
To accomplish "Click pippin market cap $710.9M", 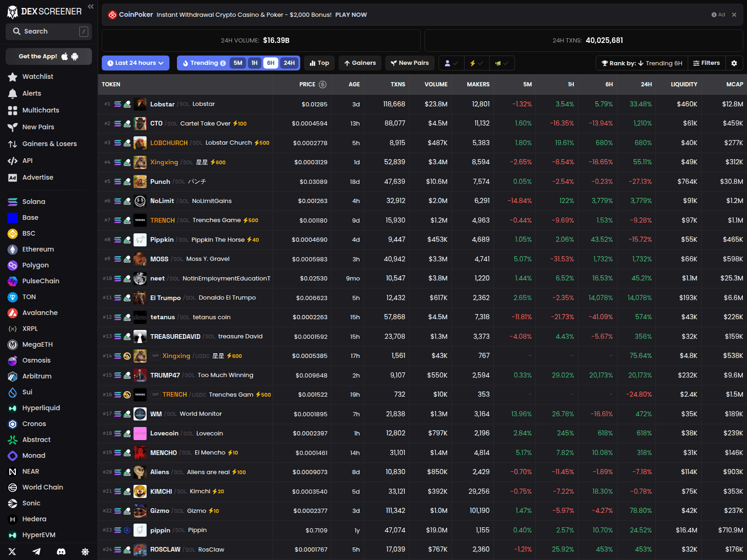I will (731, 530).
